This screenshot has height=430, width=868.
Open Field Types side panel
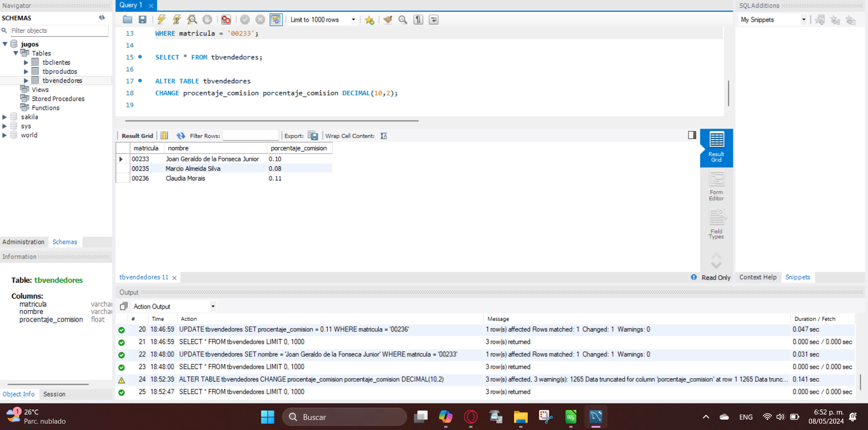[x=717, y=225]
